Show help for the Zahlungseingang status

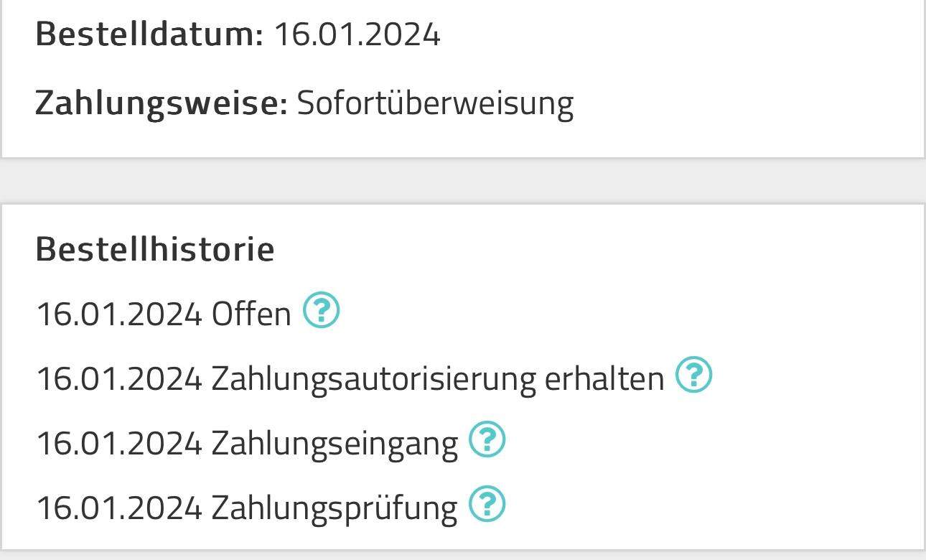pyautogui.click(x=487, y=439)
